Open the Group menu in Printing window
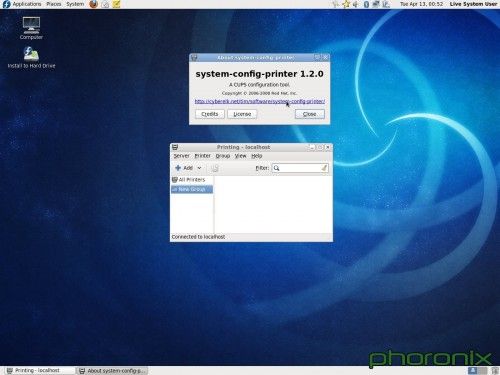Viewport: 500px width, 375px height. click(223, 156)
